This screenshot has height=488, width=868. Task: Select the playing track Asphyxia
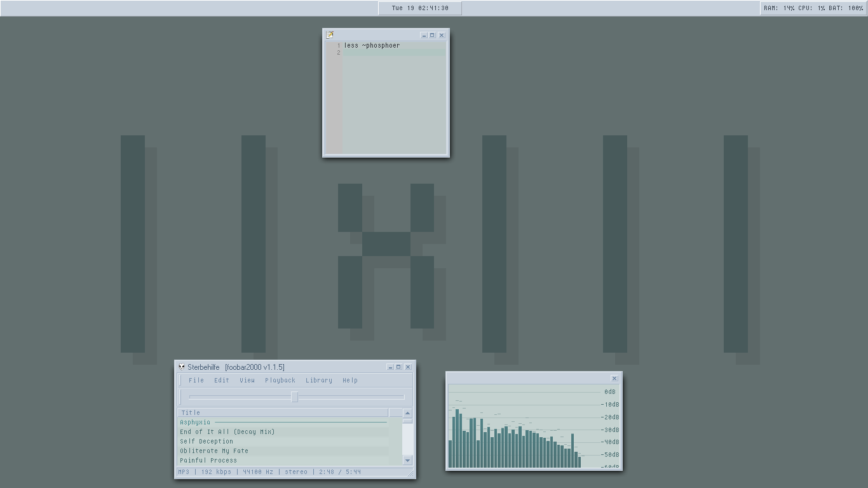pos(283,422)
